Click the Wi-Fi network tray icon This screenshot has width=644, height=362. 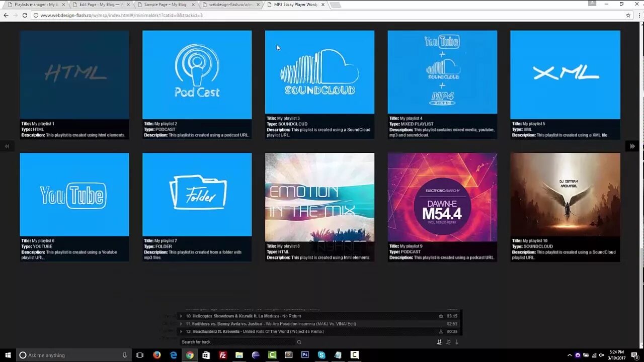[594, 355]
